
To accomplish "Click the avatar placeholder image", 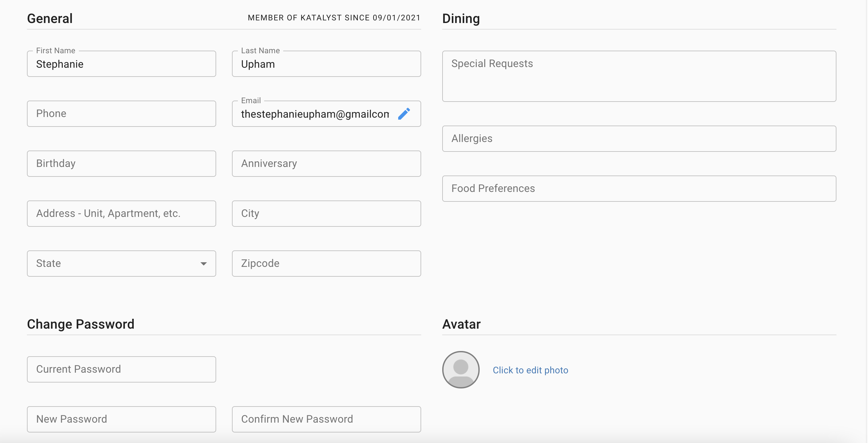I will pos(460,370).
